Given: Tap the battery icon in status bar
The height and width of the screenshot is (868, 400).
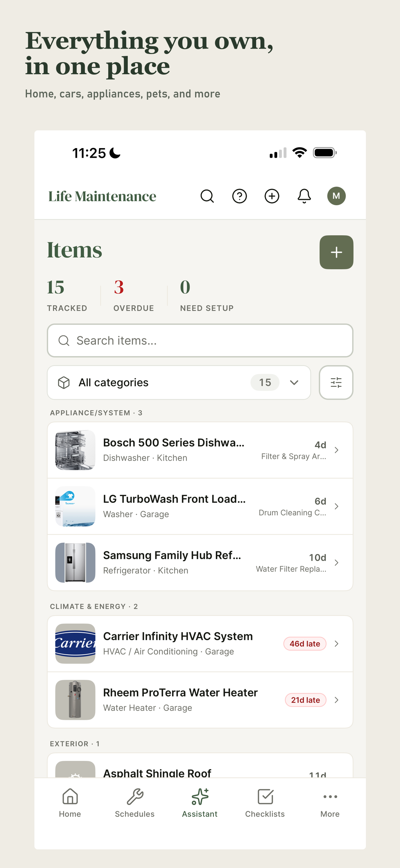Looking at the screenshot, I should (325, 153).
